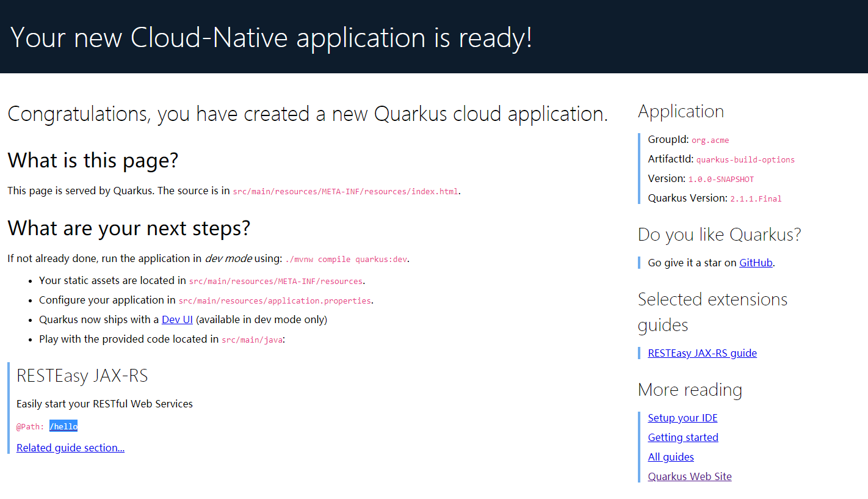The width and height of the screenshot is (868, 499).
Task: Click the @Path: annotation label
Action: tap(31, 426)
